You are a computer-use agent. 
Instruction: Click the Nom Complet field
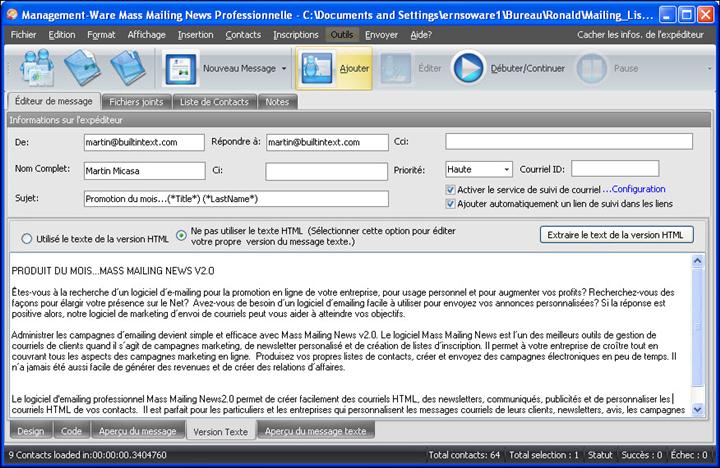point(144,170)
